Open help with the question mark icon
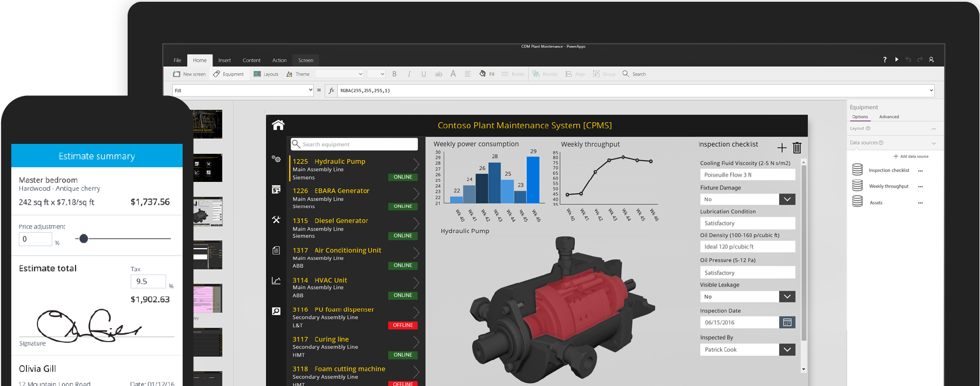Image resolution: width=980 pixels, height=386 pixels. [x=885, y=60]
